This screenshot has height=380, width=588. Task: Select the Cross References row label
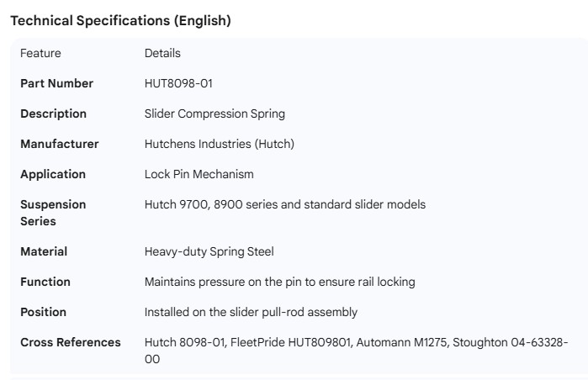coord(70,342)
